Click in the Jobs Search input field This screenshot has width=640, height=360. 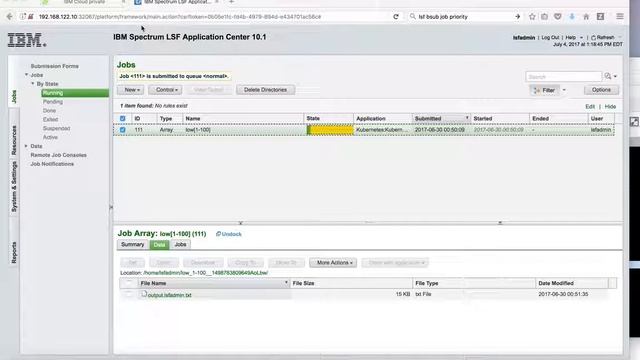(x=564, y=76)
